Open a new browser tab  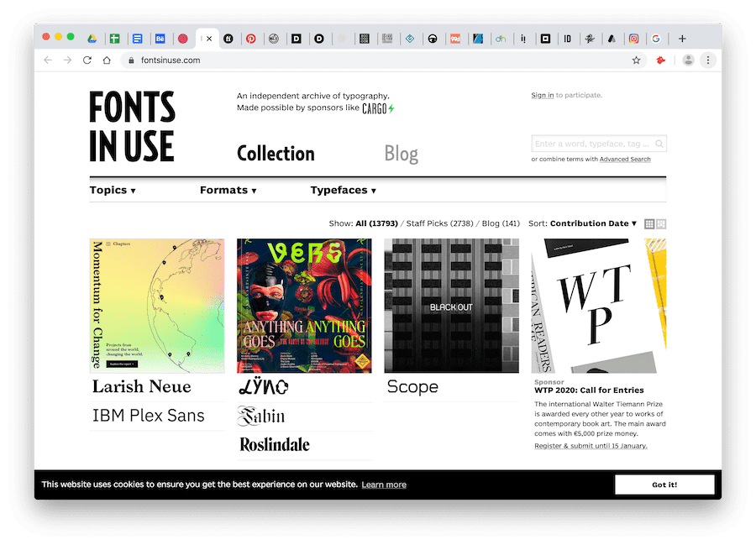point(682,39)
